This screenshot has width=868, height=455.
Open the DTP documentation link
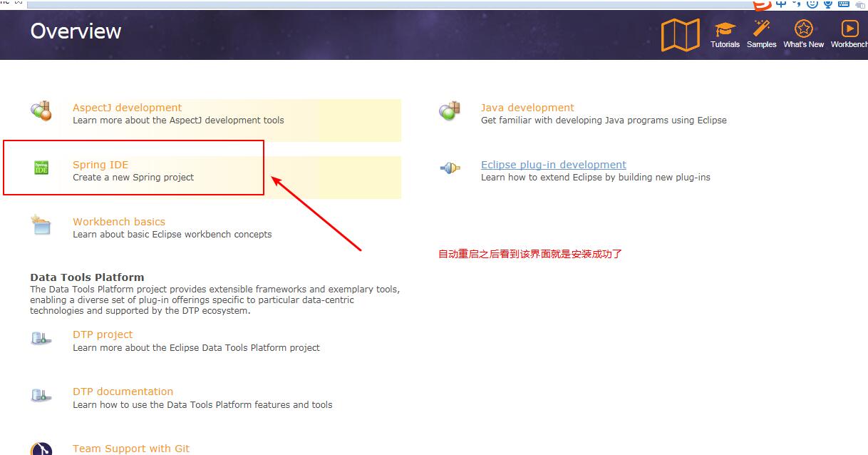tap(123, 392)
